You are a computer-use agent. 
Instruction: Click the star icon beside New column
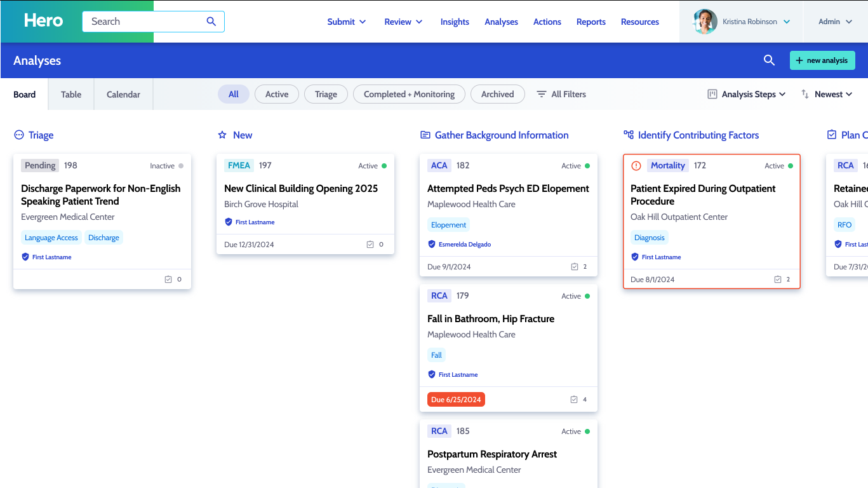pos(222,135)
